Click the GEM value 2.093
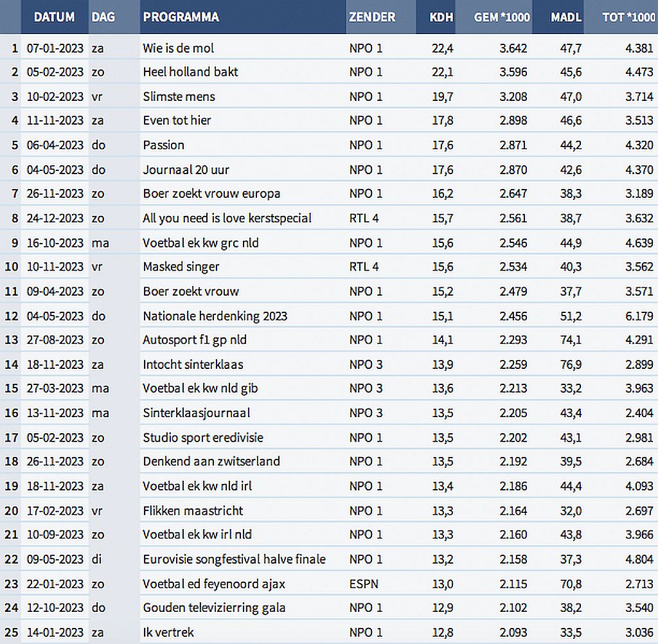 tap(513, 632)
